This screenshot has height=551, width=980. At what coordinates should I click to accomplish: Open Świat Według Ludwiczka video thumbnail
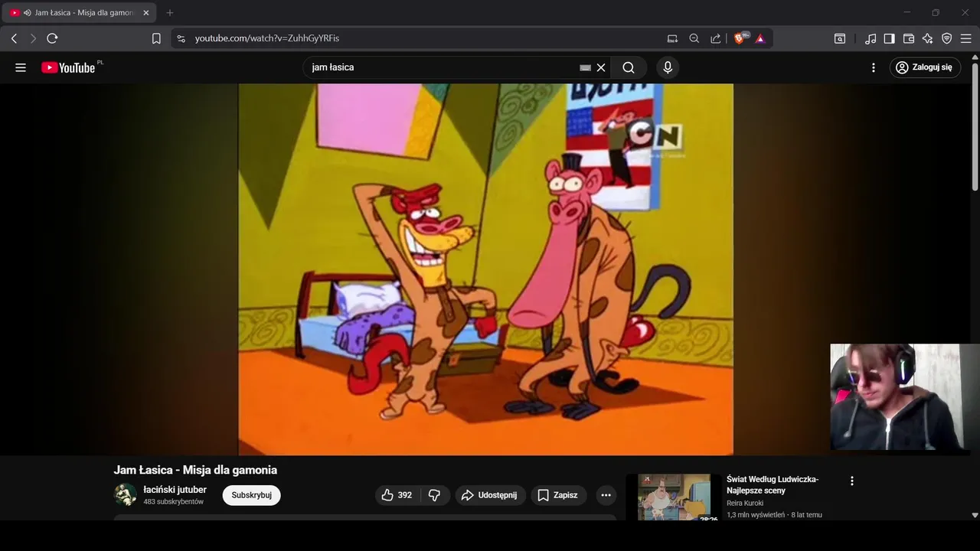point(675,497)
